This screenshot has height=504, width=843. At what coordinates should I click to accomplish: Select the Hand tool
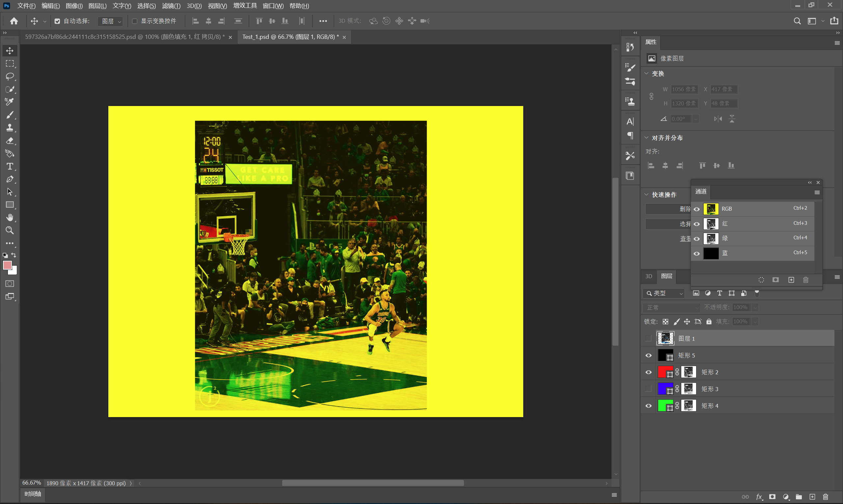pyautogui.click(x=10, y=217)
